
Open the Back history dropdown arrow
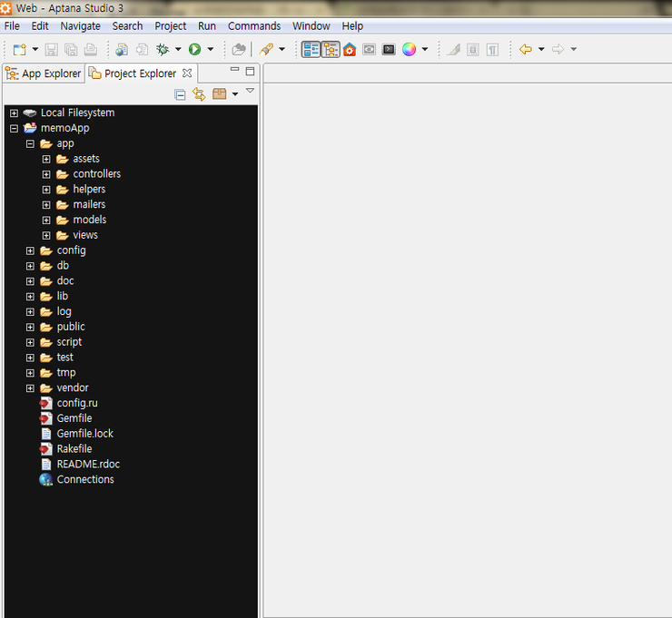(541, 49)
